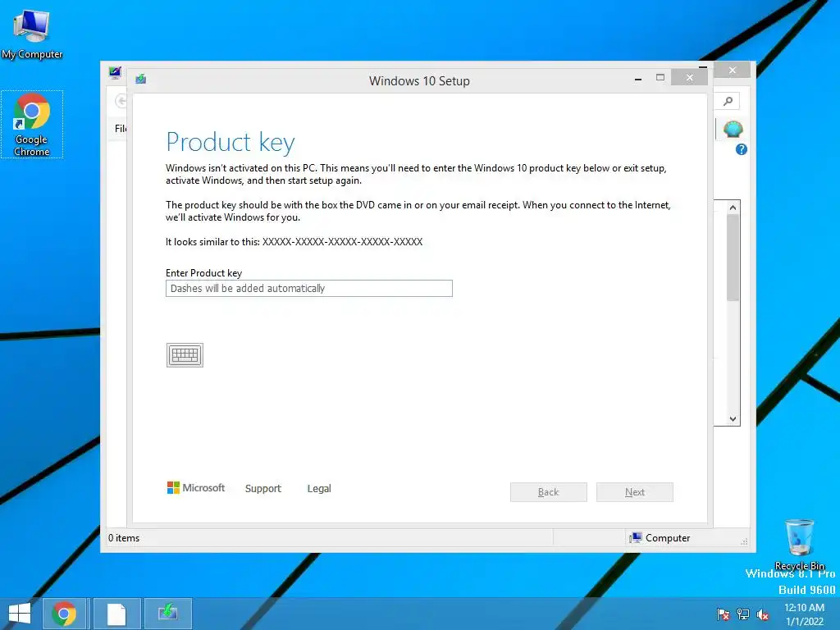
Task: Click the muted volume tray icon
Action: coord(762,614)
